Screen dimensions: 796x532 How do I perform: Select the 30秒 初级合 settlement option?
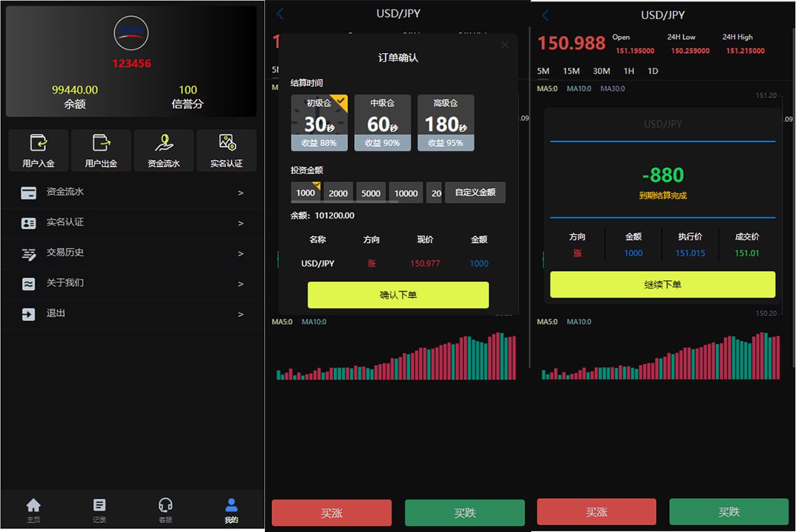[x=319, y=122]
